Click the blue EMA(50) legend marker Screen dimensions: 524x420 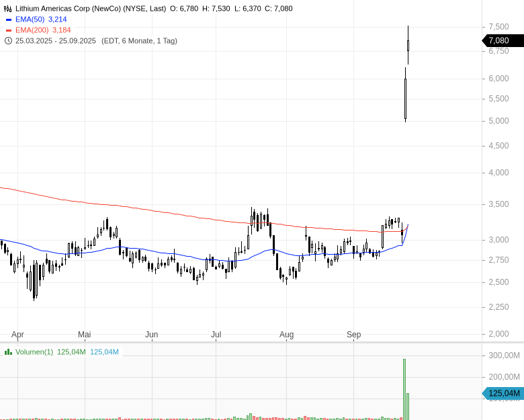[9, 19]
